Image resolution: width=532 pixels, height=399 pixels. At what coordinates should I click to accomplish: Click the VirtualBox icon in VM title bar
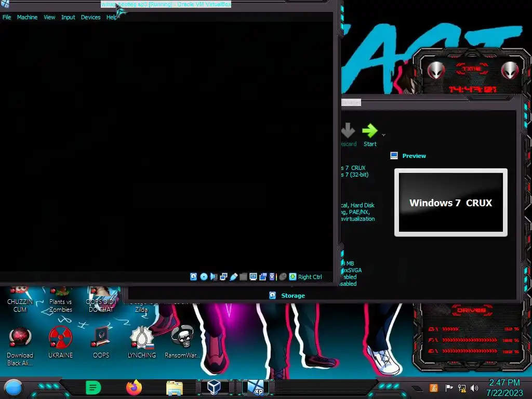coord(5,4)
